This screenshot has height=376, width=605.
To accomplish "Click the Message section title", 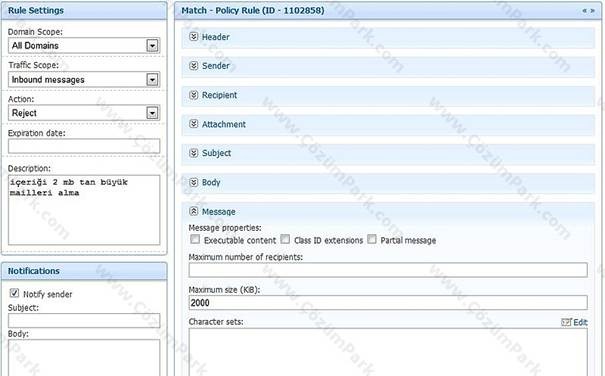I will click(218, 212).
